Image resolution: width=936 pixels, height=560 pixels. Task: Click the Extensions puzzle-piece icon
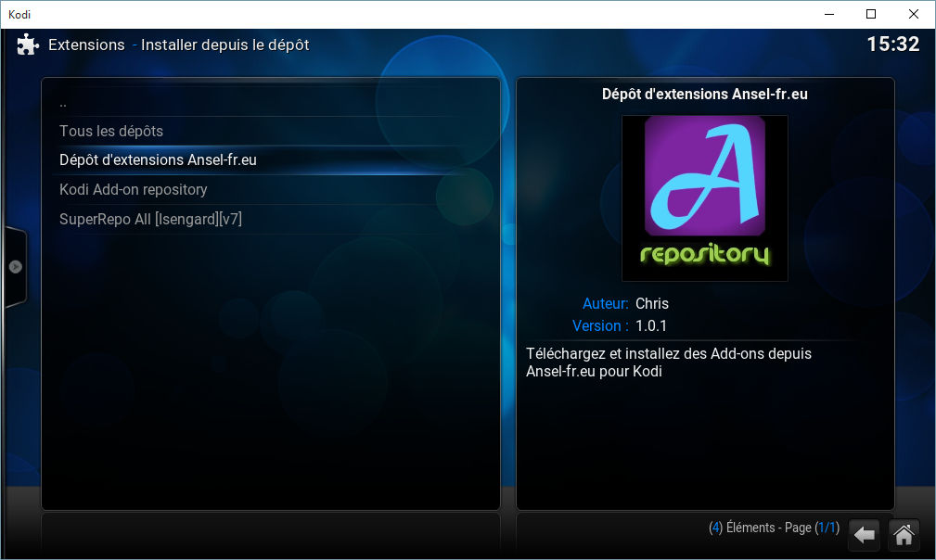click(x=28, y=45)
